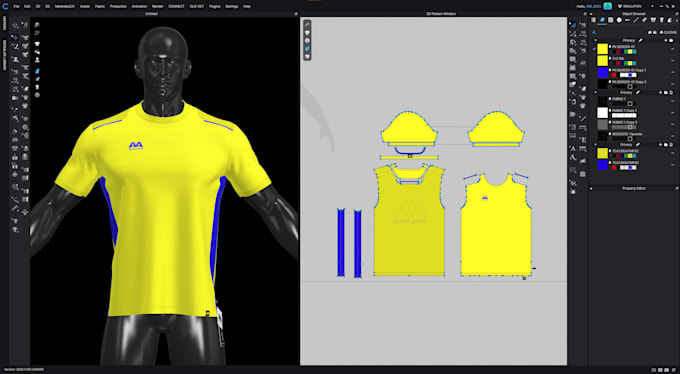Toggle white shirt display icon in 2D window
Image resolution: width=680 pixels, height=374 pixels.
click(307, 32)
